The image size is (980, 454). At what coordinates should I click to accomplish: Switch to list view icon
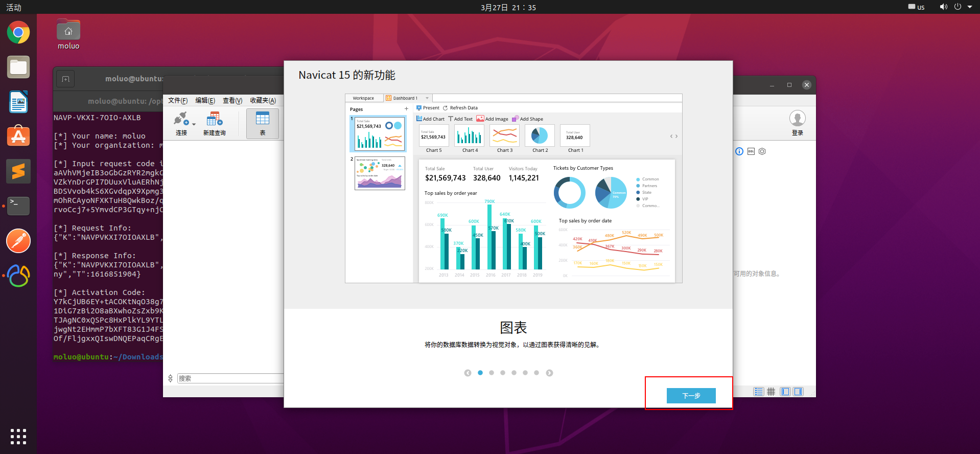759,392
